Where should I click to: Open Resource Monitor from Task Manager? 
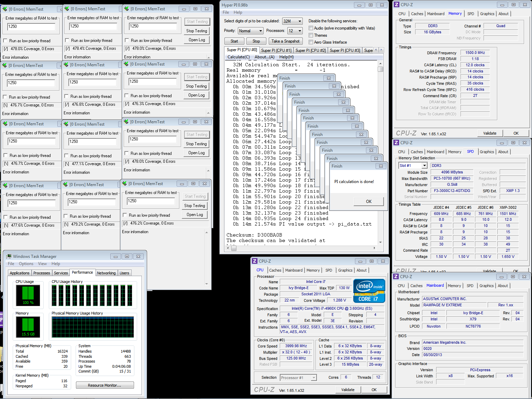[105, 385]
